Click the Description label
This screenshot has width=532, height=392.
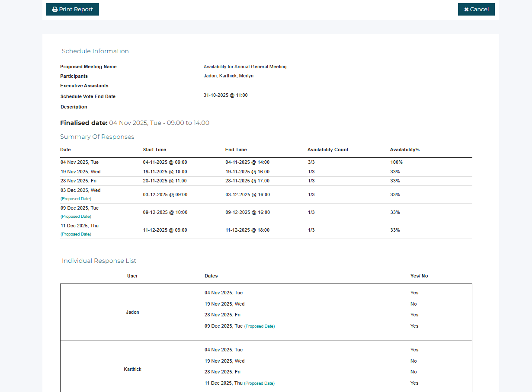click(74, 107)
